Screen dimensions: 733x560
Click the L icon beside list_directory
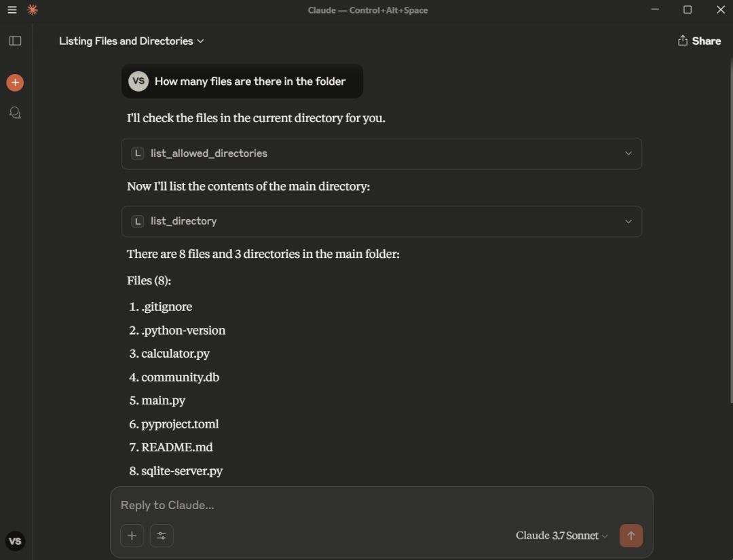(138, 221)
